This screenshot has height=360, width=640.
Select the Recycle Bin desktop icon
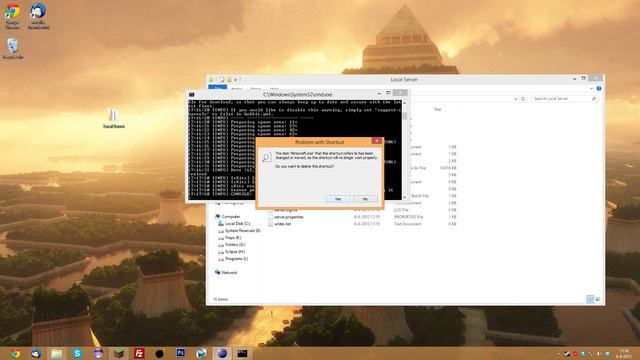13,48
